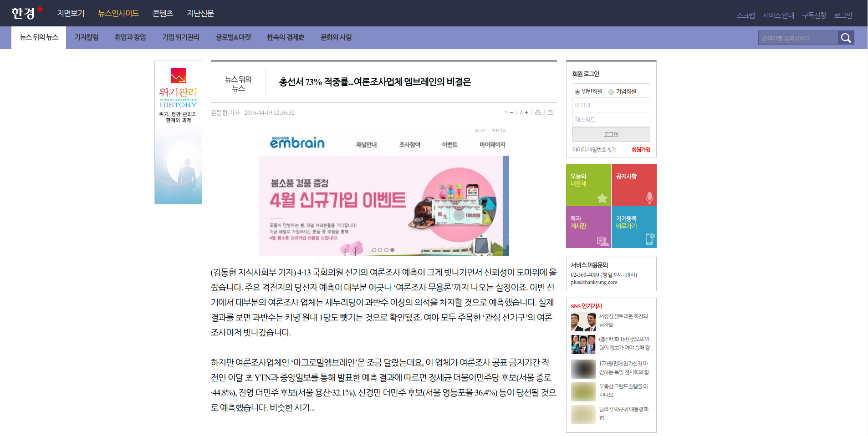
Task: Select the 性속의 경제史 tab
Action: [x=286, y=37]
